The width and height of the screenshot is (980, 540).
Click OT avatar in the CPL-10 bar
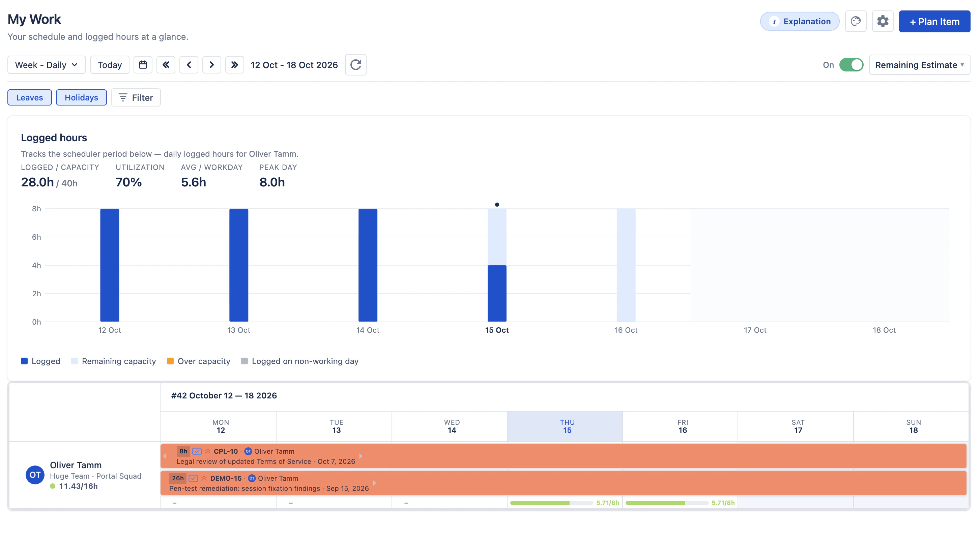(248, 451)
